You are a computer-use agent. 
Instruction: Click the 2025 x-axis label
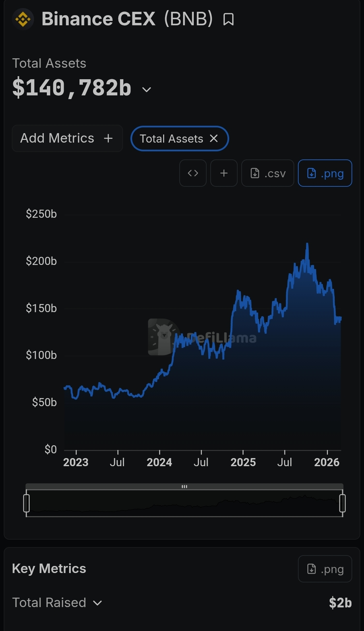click(243, 462)
